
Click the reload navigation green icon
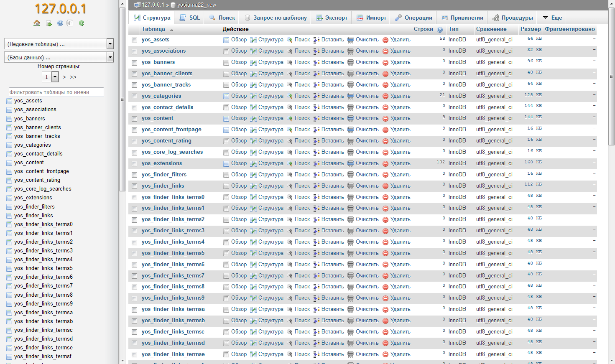tap(82, 23)
